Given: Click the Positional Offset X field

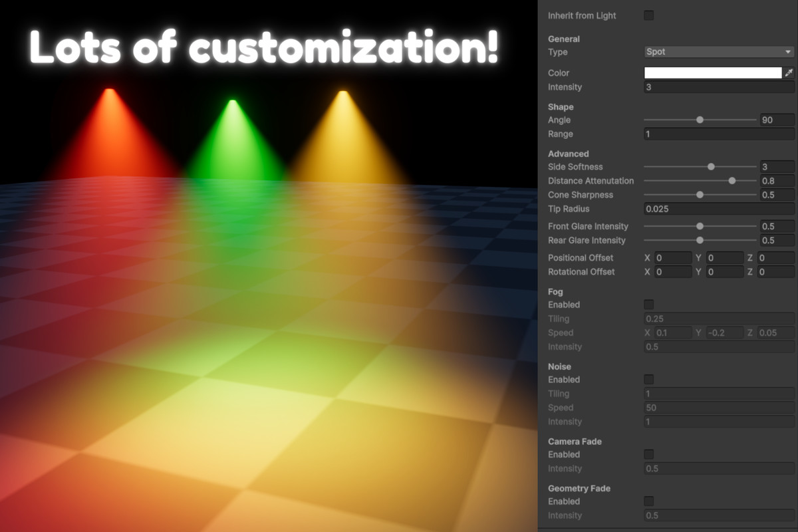Looking at the screenshot, I should coord(672,257).
